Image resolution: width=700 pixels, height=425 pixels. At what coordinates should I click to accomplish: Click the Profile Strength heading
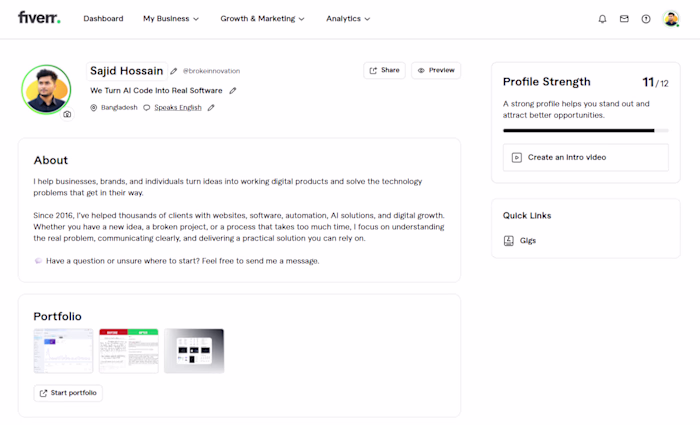click(x=546, y=82)
